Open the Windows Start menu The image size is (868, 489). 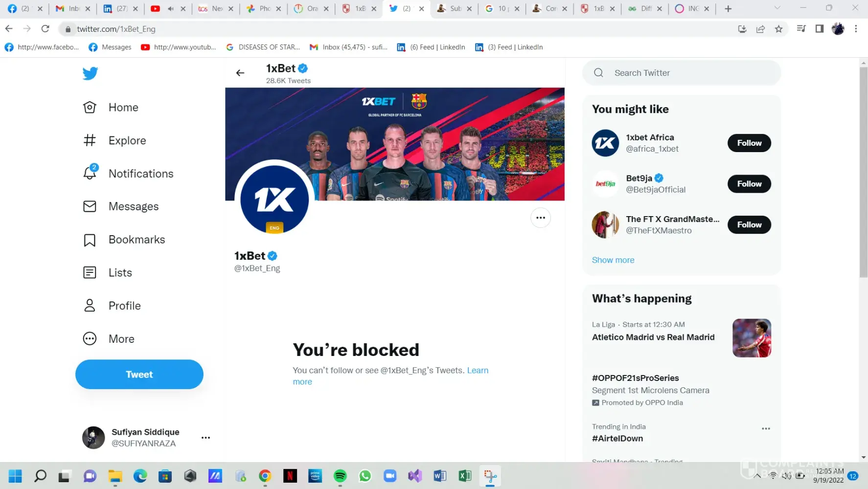pyautogui.click(x=15, y=476)
